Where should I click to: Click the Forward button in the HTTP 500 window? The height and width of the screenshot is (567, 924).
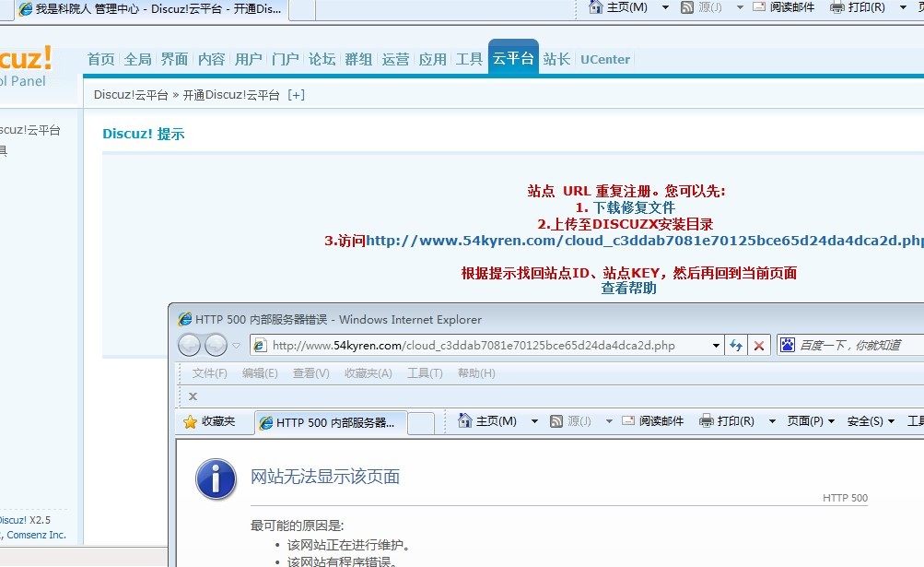coord(216,345)
